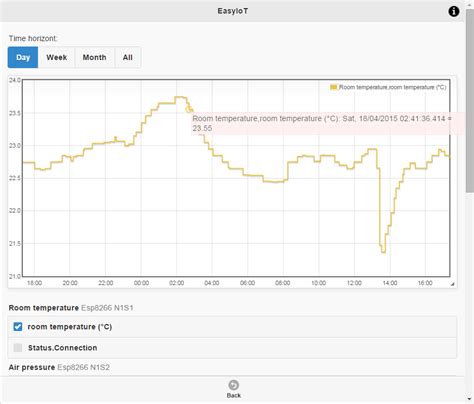This screenshot has height=404, width=474.
Task: Switch to the Month time horizon
Action: [x=95, y=57]
